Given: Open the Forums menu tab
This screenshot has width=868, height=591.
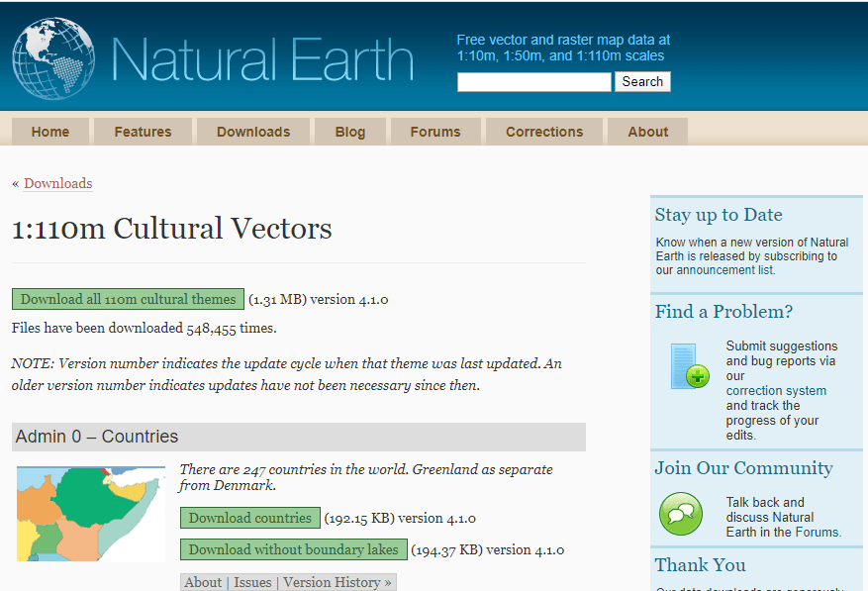Looking at the screenshot, I should (435, 132).
